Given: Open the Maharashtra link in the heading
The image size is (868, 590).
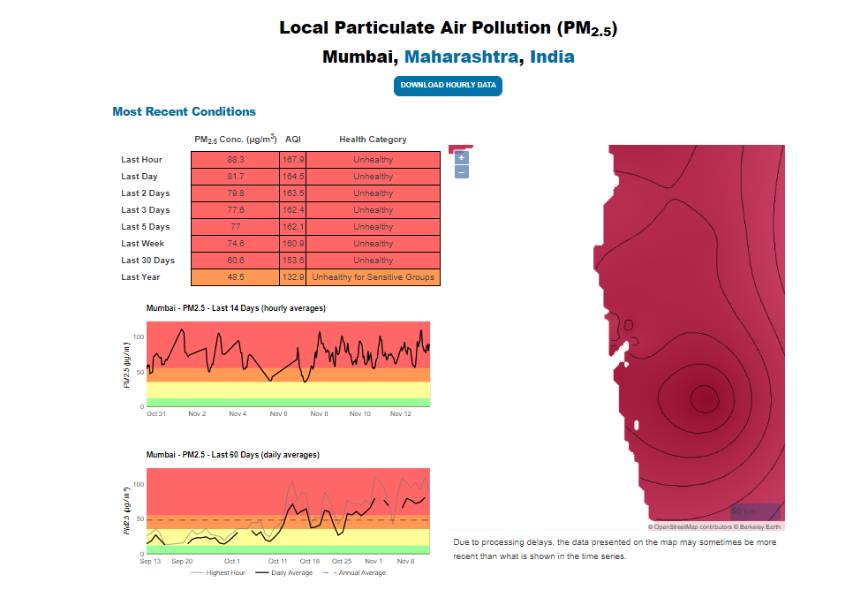Looking at the screenshot, I should click(x=462, y=57).
